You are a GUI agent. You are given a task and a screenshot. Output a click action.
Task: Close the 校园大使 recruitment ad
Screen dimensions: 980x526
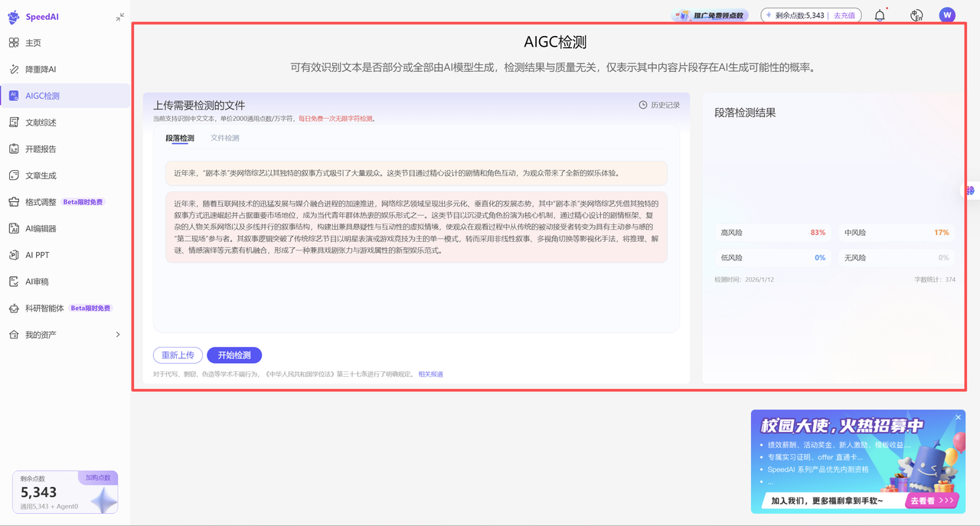[x=958, y=417]
